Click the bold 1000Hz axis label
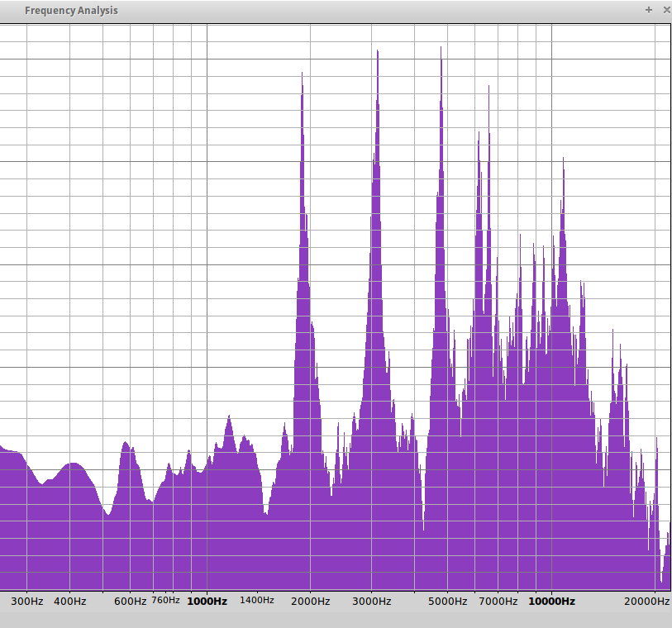672x628 pixels. [x=207, y=602]
